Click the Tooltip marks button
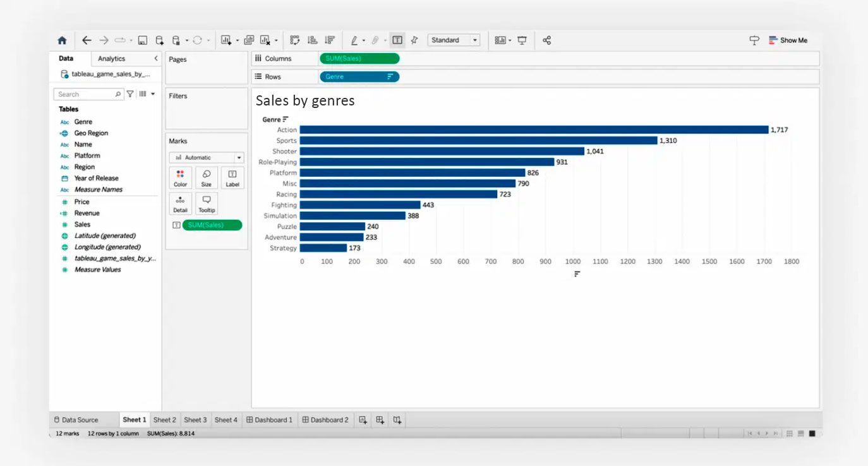This screenshot has height=466, width=868. 206,204
